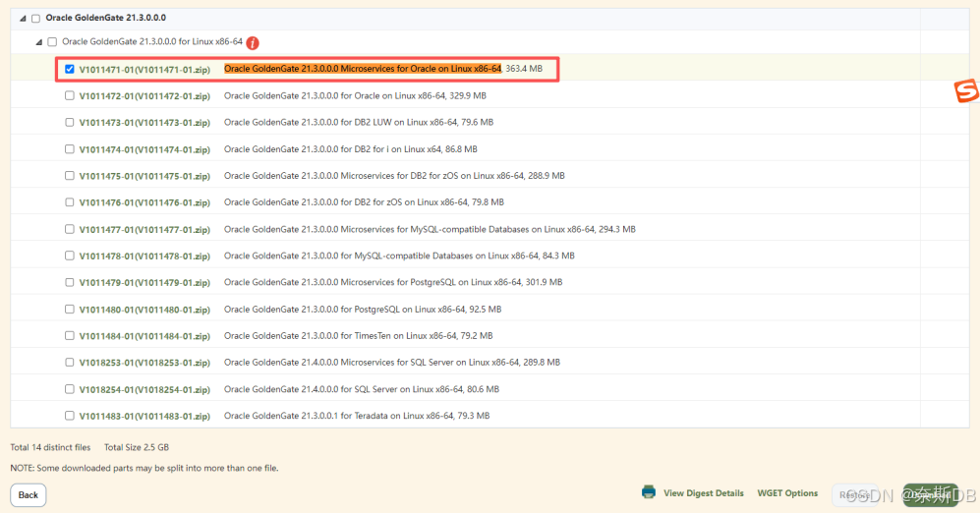Click the V1011473-01.zip download link

pyautogui.click(x=144, y=123)
